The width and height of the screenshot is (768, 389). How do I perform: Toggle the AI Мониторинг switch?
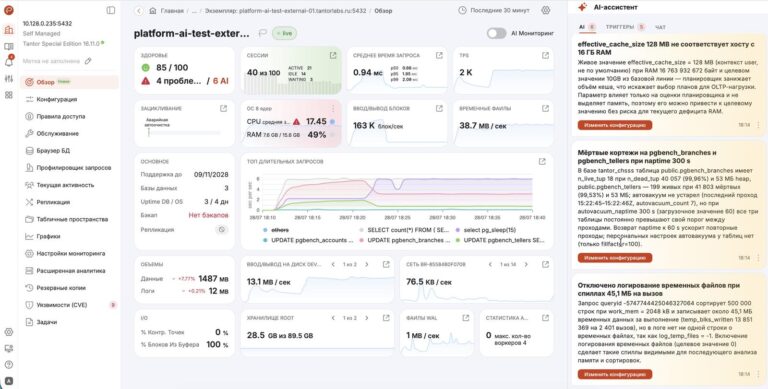coord(496,33)
